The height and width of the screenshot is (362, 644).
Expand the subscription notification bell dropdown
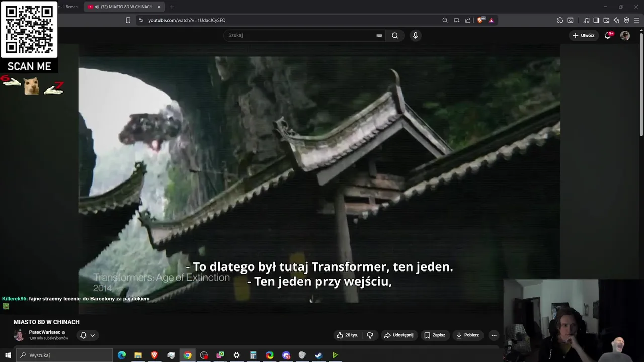(x=88, y=335)
